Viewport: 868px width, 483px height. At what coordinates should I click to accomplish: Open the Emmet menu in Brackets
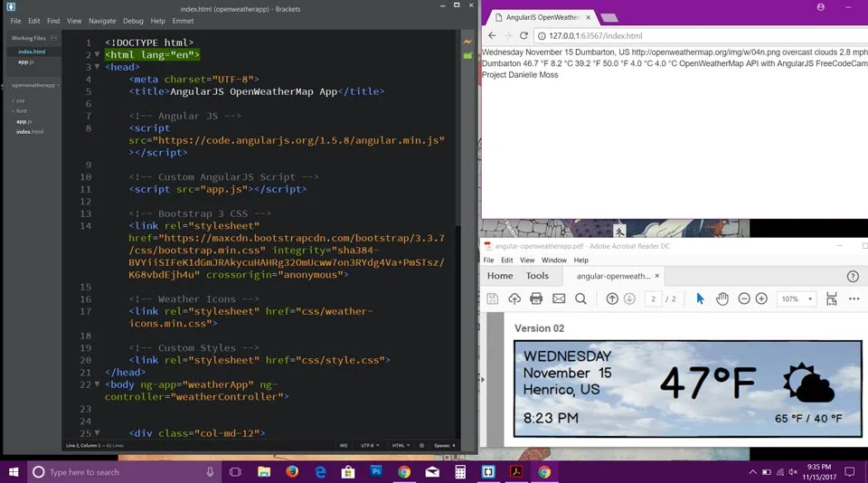coord(183,21)
